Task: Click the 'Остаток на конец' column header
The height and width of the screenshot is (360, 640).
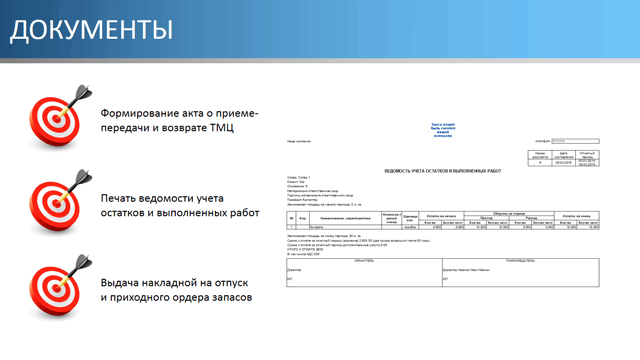Action: pos(576,216)
